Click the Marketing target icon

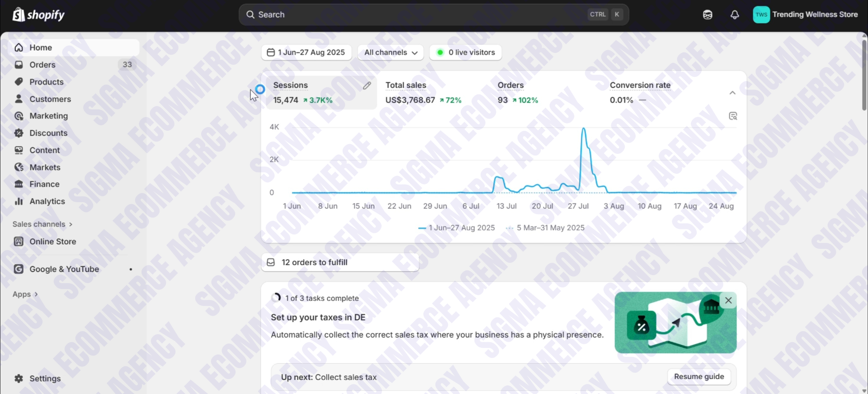[x=19, y=116]
